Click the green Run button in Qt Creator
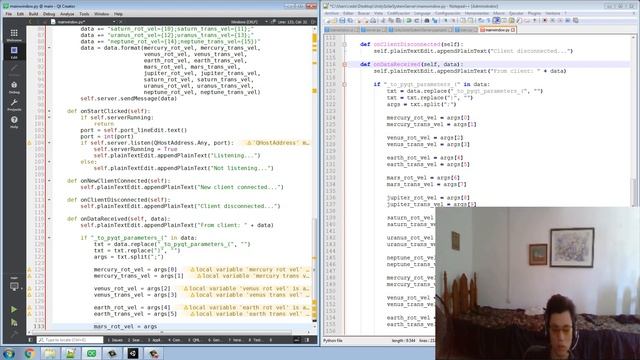The height and width of the screenshot is (360, 640). (14, 309)
